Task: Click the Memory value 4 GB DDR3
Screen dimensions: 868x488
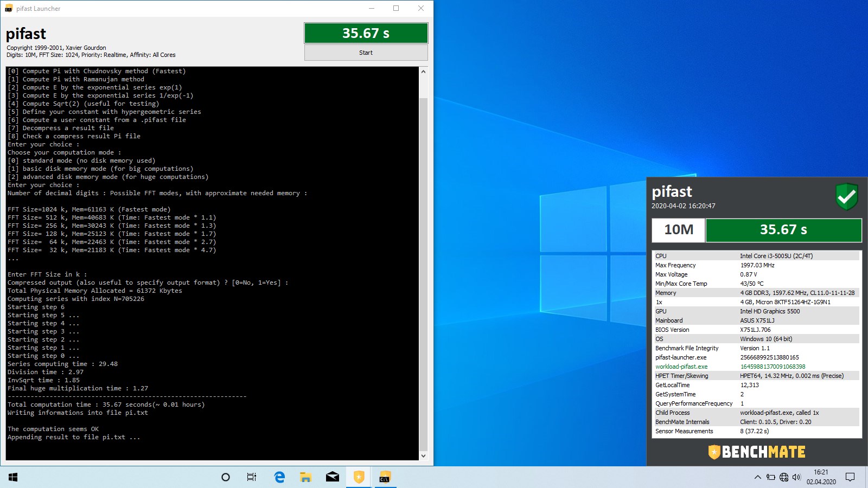Action: coord(797,293)
